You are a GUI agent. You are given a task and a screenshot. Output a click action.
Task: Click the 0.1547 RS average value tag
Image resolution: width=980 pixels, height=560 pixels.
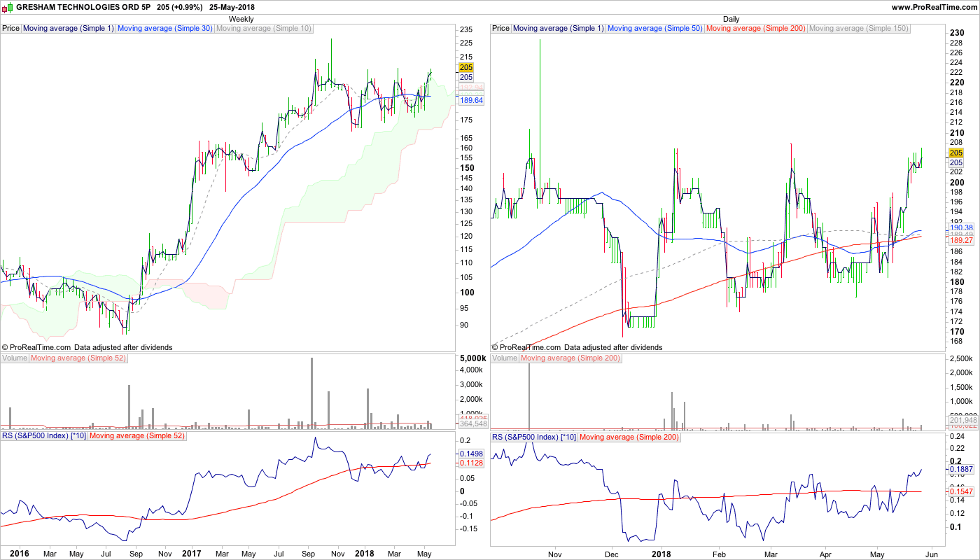click(961, 493)
